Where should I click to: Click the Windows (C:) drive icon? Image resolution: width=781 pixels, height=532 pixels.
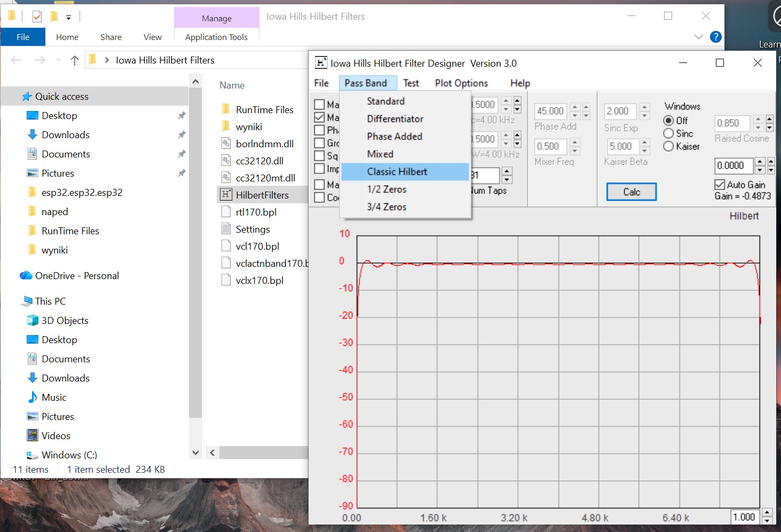[x=33, y=455]
